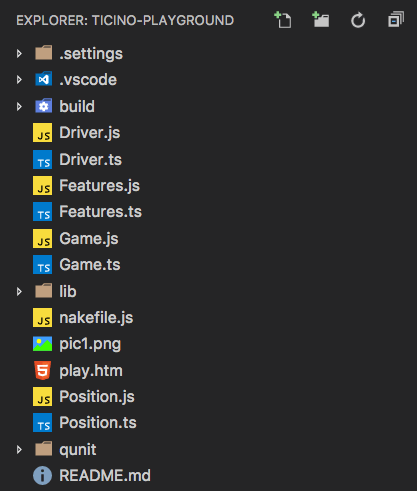Collapse all folders in explorer
This screenshot has width=417, height=491.
[x=396, y=20]
